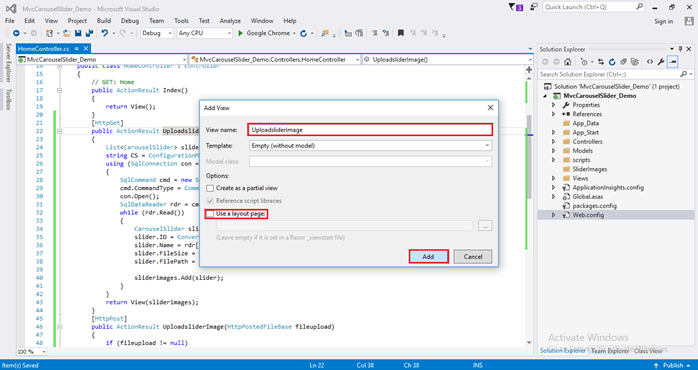Click the Quick Launch search box

point(594,7)
